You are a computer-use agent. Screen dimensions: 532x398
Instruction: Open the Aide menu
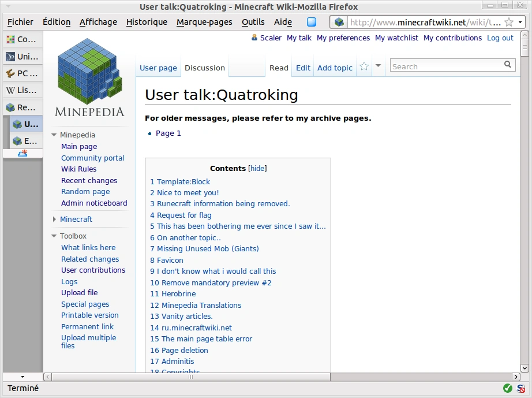(283, 22)
